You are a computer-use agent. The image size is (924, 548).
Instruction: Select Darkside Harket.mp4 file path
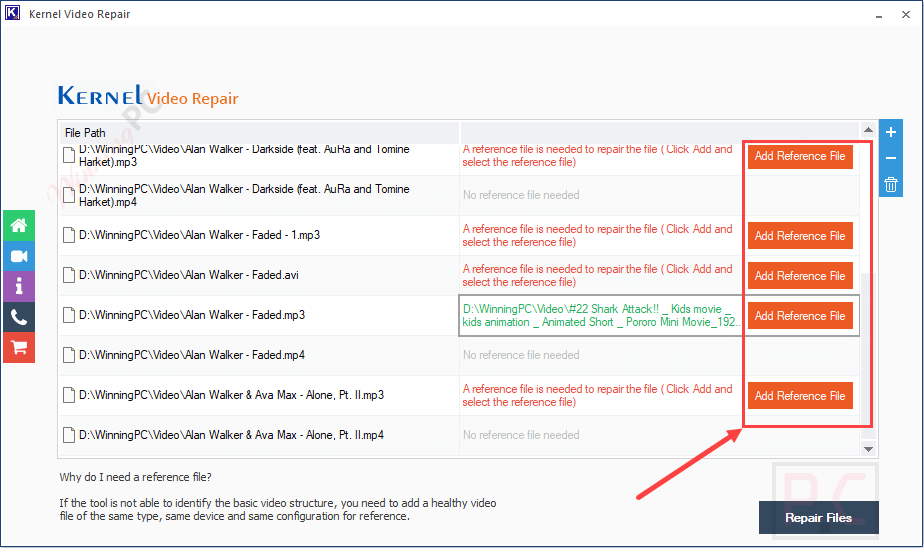coord(244,195)
